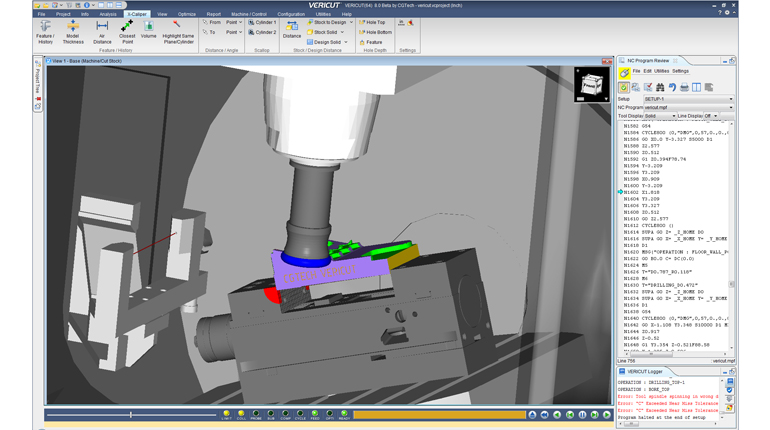Switch to the Analysis ribbon tab
The width and height of the screenshot is (770, 430).
tap(107, 14)
